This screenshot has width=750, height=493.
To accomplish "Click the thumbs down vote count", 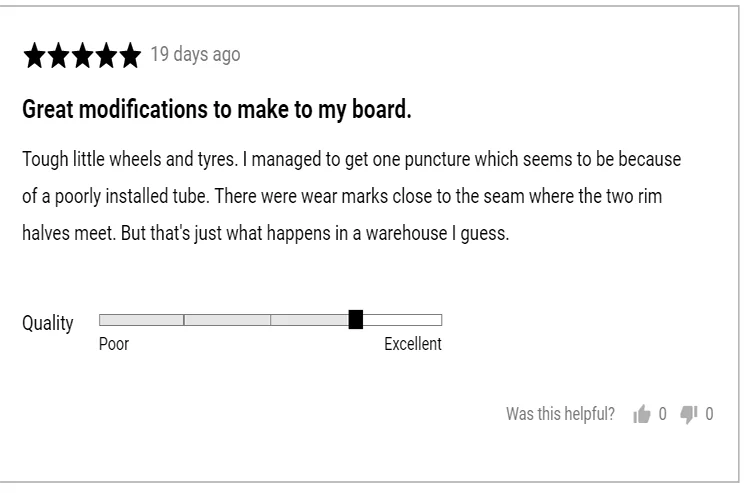I will click(x=709, y=414).
